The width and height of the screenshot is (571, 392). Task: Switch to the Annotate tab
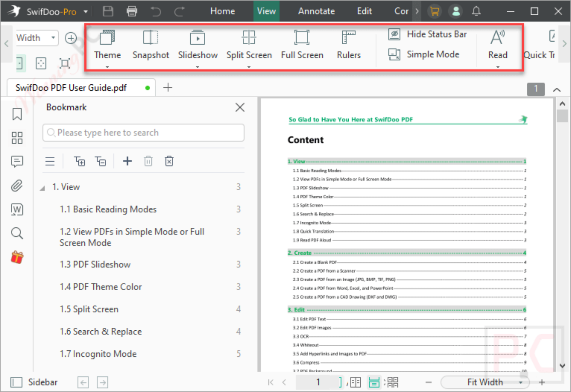coord(316,11)
